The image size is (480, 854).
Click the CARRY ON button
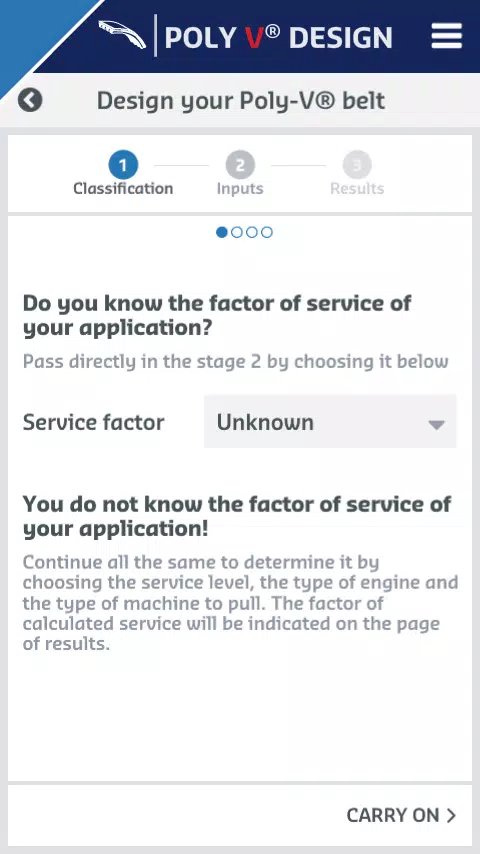[x=401, y=815]
